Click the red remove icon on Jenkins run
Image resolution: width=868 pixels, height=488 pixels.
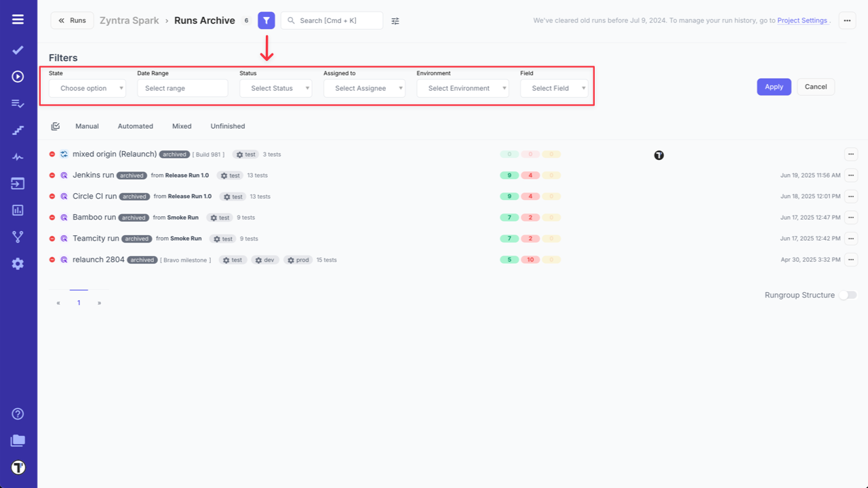pyautogui.click(x=52, y=175)
